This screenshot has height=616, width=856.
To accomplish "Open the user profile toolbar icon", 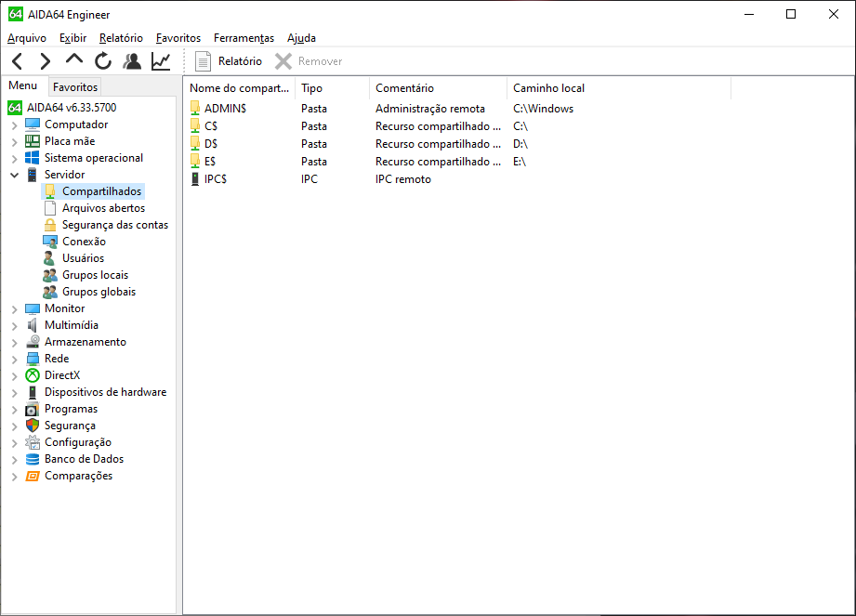I will [132, 61].
